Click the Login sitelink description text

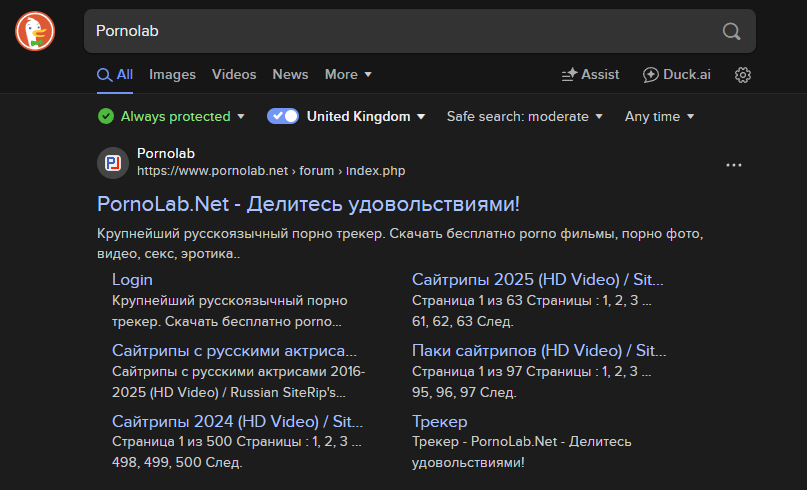230,311
